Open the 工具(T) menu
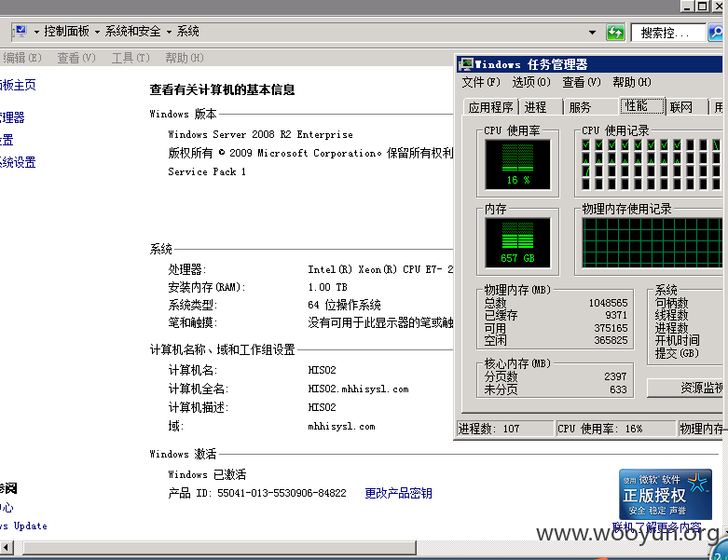The height and width of the screenshot is (560, 728). point(130,58)
